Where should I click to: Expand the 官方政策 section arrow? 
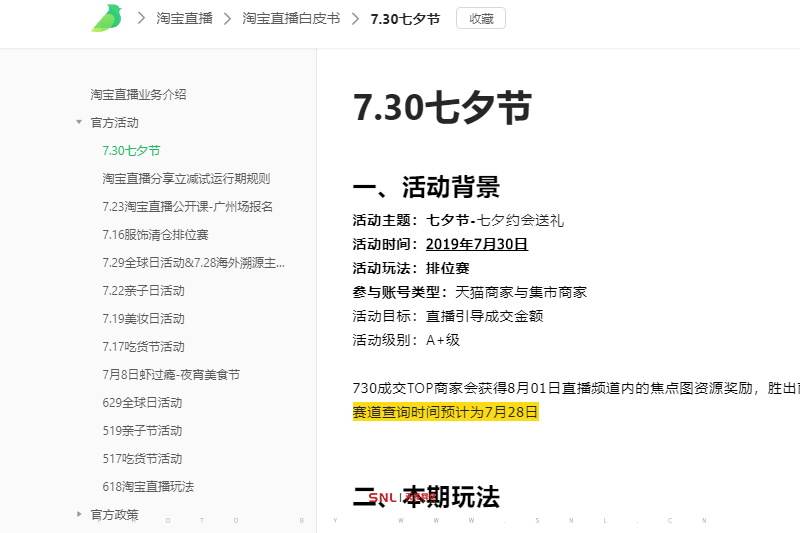pyautogui.click(x=79, y=514)
